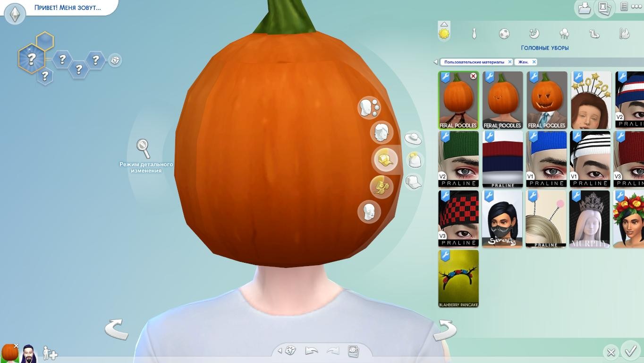This screenshot has height=363, width=644.
Task: Pick the 2020 headband thumbnail
Action: [591, 100]
